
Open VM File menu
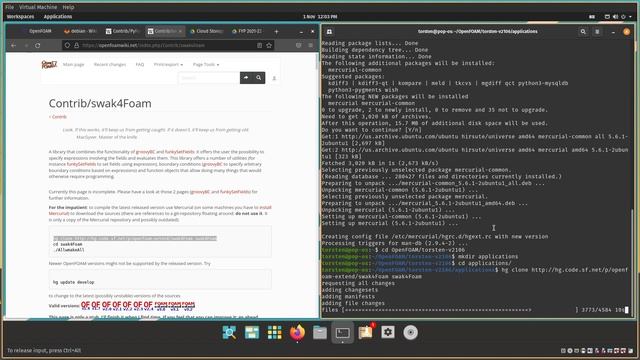pos(9,7)
